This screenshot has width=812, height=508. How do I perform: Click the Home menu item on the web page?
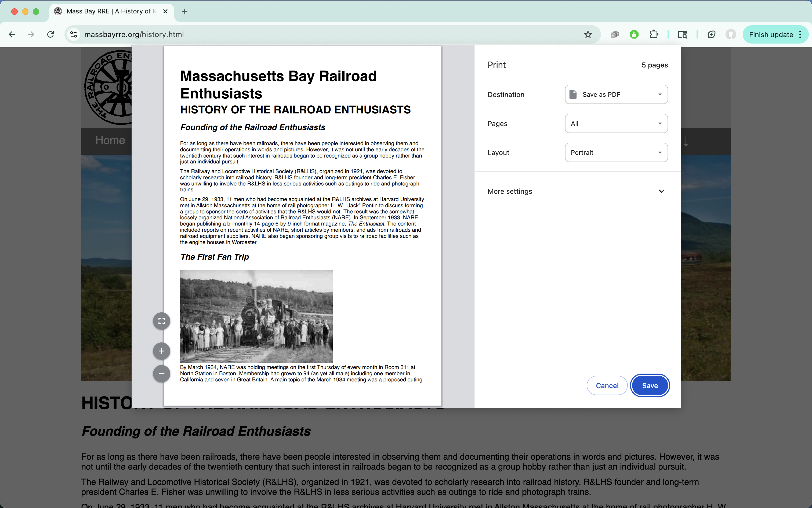point(110,140)
